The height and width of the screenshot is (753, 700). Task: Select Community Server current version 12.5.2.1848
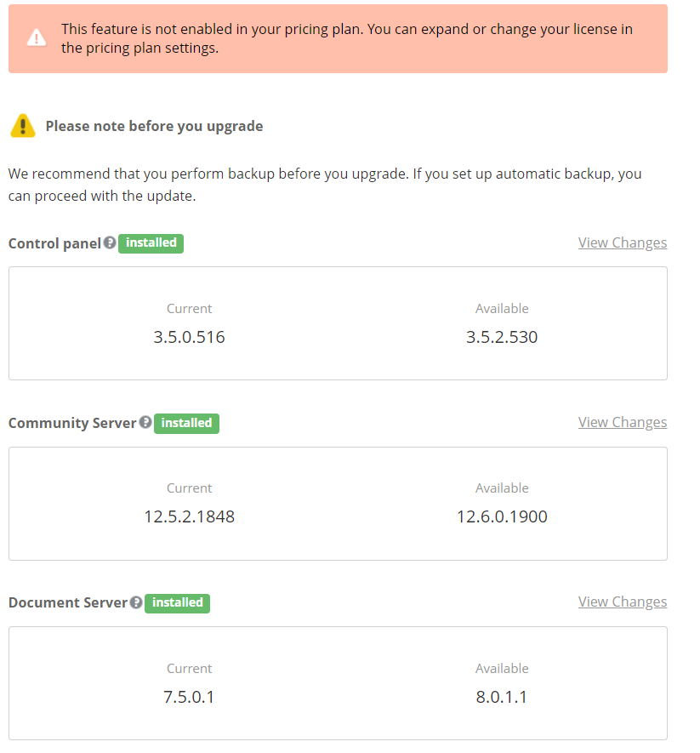pyautogui.click(x=189, y=516)
